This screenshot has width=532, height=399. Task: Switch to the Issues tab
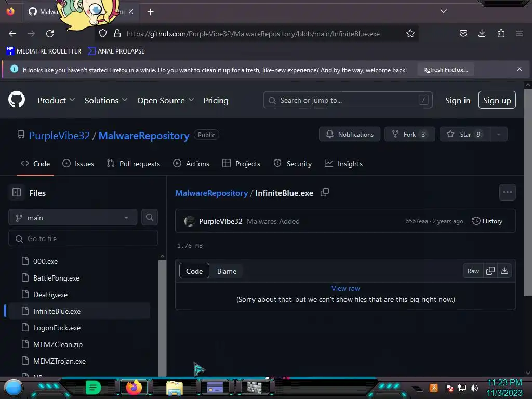pyautogui.click(x=78, y=164)
